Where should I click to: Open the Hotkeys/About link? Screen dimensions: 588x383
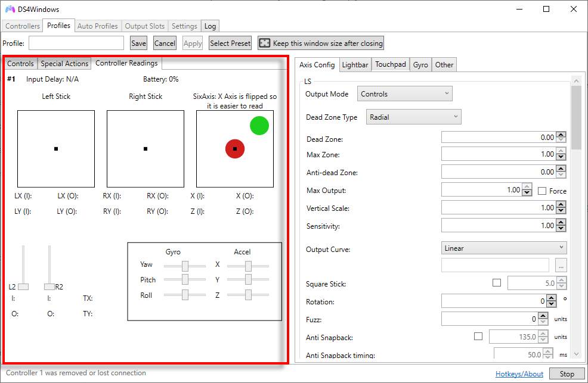pyautogui.click(x=519, y=374)
